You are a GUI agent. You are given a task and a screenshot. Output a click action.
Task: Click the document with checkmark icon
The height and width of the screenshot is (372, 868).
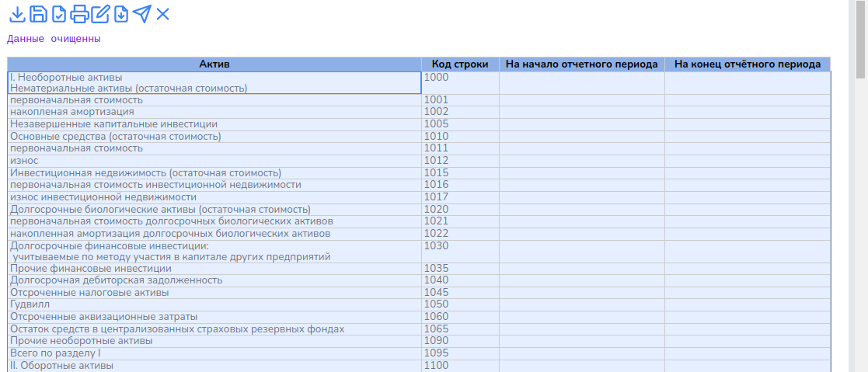[59, 14]
